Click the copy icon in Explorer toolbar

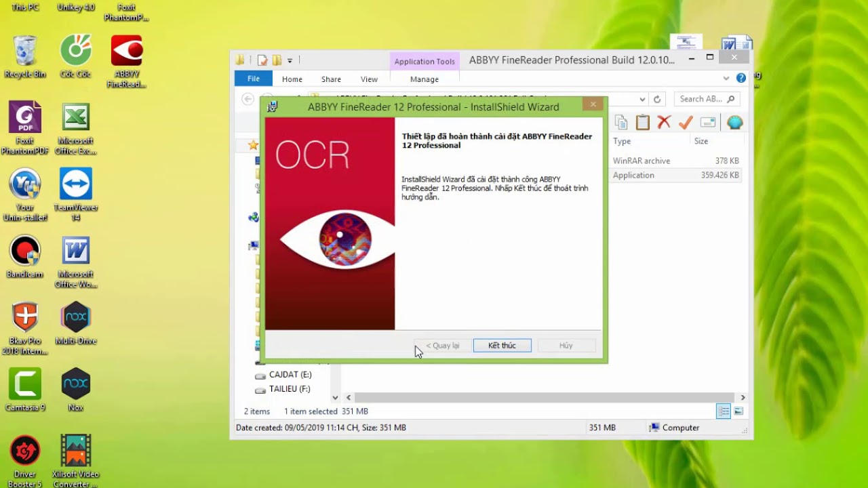pos(620,122)
